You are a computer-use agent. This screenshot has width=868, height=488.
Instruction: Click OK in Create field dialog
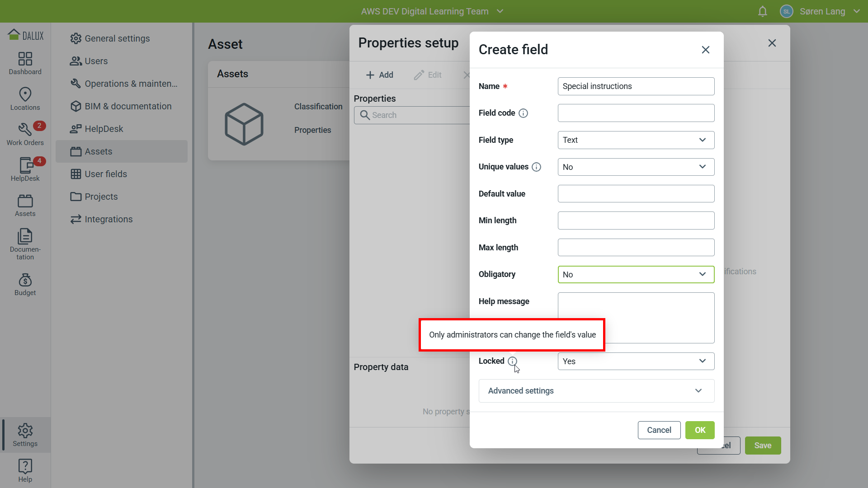pos(699,430)
